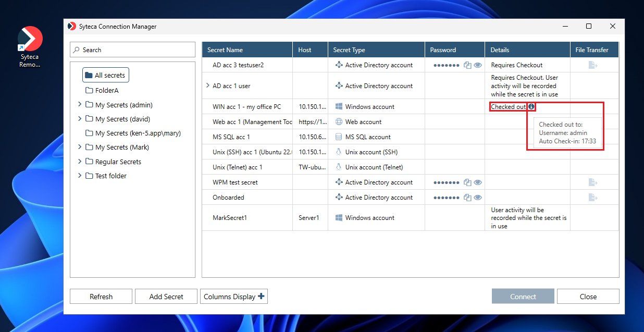This screenshot has height=332, width=644.
Task: Focus the Search input field
Action: 137,50
